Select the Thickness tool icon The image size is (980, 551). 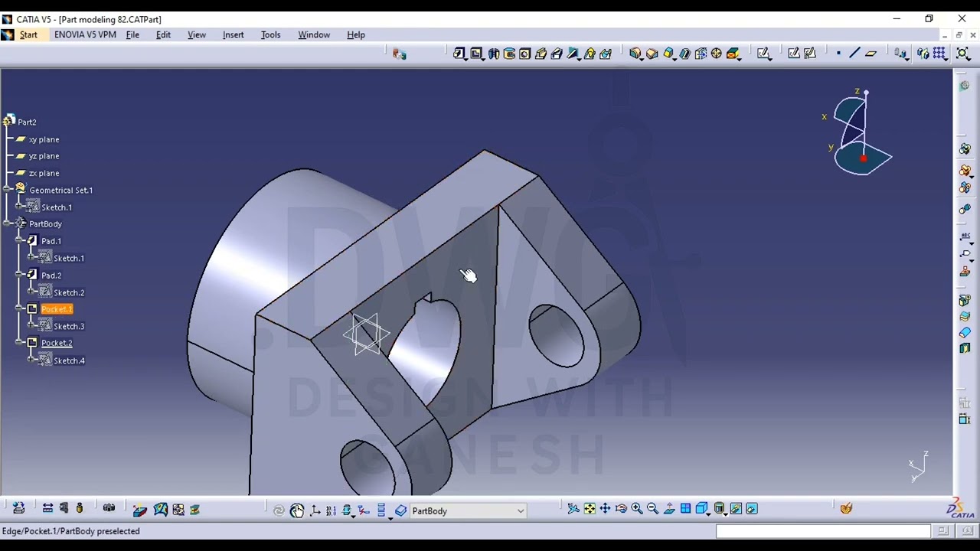pos(701,53)
